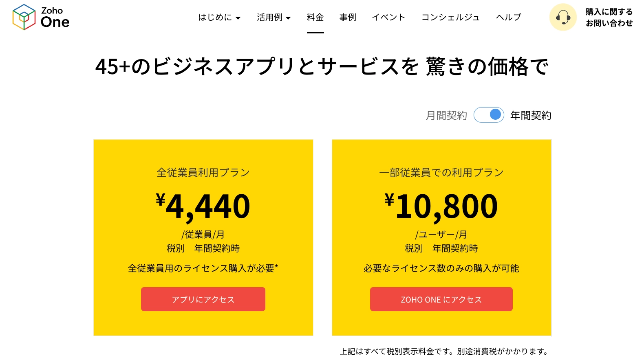Image resolution: width=644 pixels, height=360 pixels.
Task: Click the Zoho One wordmark text
Action: [55, 17]
